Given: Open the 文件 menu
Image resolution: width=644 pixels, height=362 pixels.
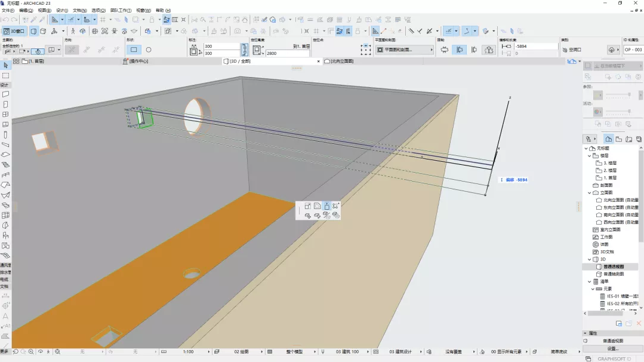Looking at the screenshot, I should coord(8,11).
